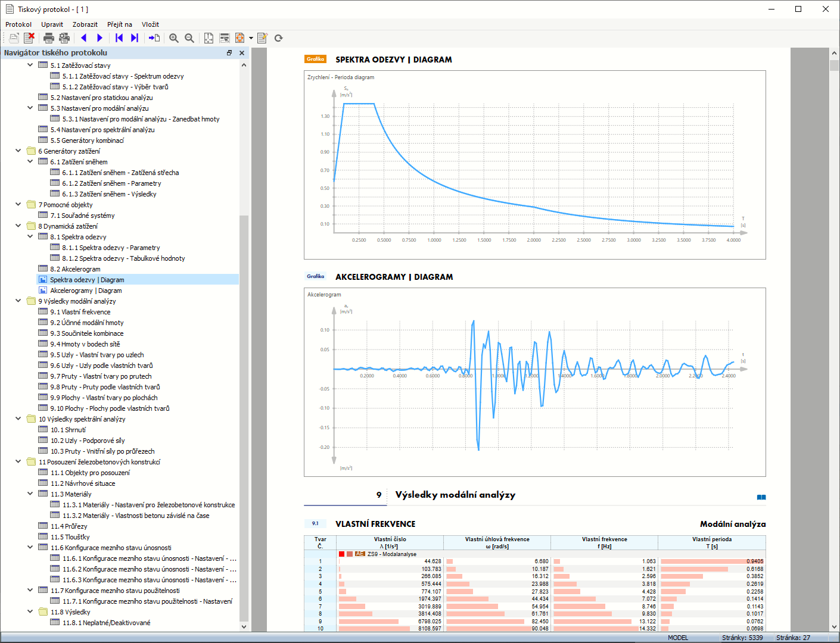The width and height of the screenshot is (840, 643).
Task: Undock the navigator panel
Action: point(229,53)
